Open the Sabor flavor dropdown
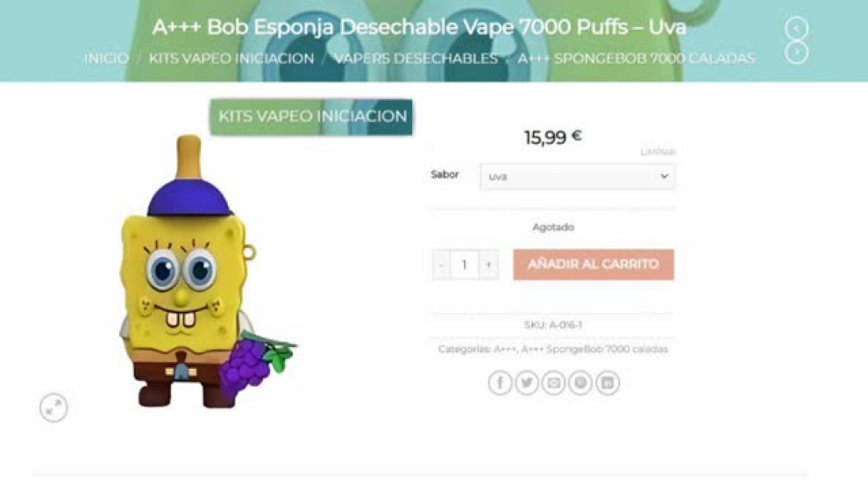 (x=578, y=176)
